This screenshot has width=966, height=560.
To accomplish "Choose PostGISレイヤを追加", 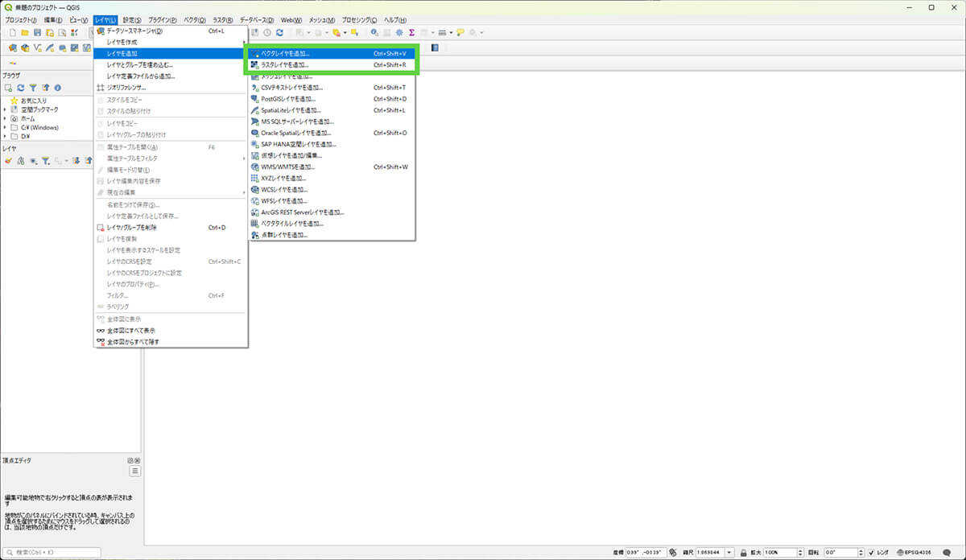I will point(330,98).
